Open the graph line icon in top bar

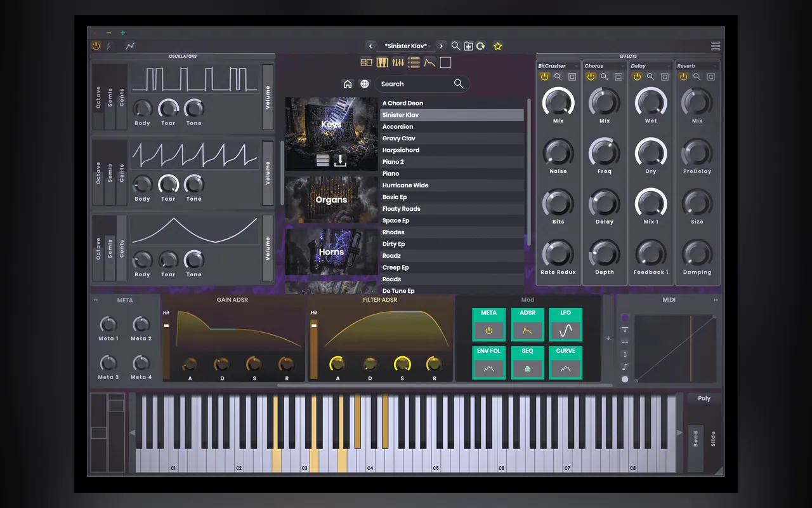130,46
